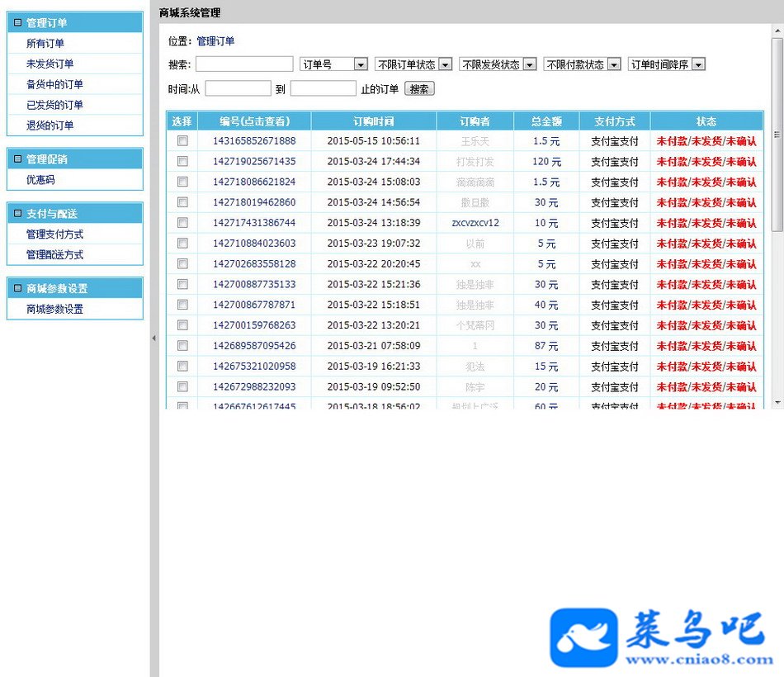Screen dimensions: 784x677
Task: View order number 142717431386744
Action: tap(254, 223)
